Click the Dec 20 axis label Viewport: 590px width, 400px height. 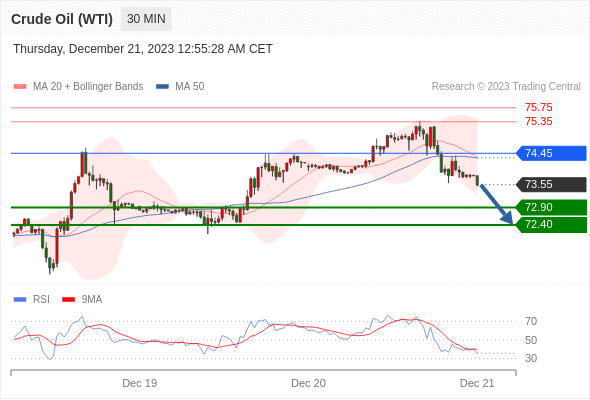[309, 383]
